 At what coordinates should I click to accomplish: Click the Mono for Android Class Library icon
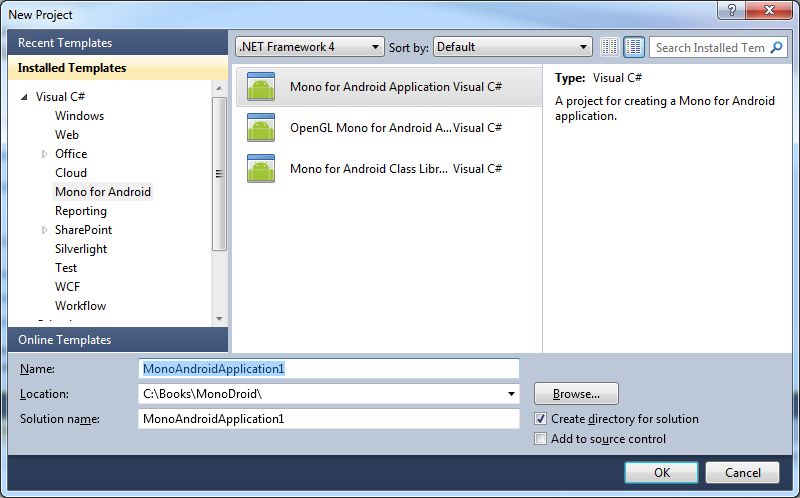coord(261,168)
